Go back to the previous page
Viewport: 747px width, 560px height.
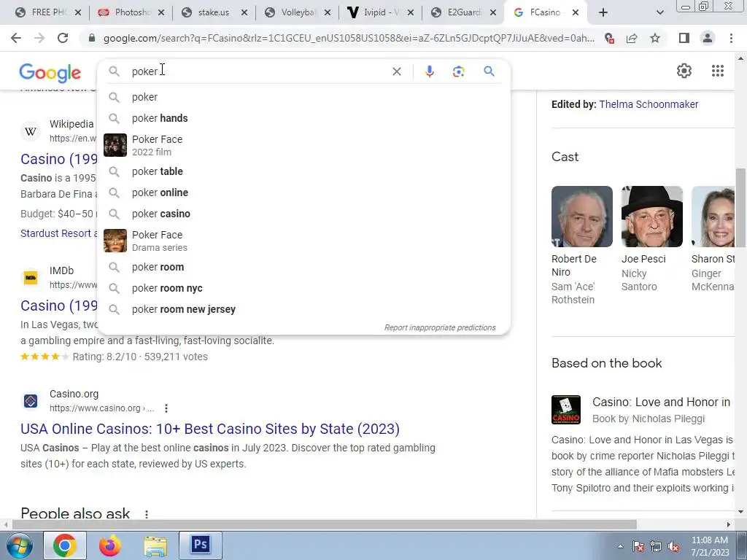(16, 38)
